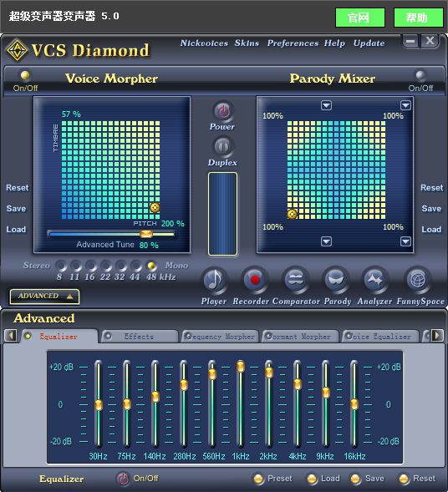The image size is (448, 492).
Task: Toggle Voice Morpher On/Off light
Action: coord(25,75)
